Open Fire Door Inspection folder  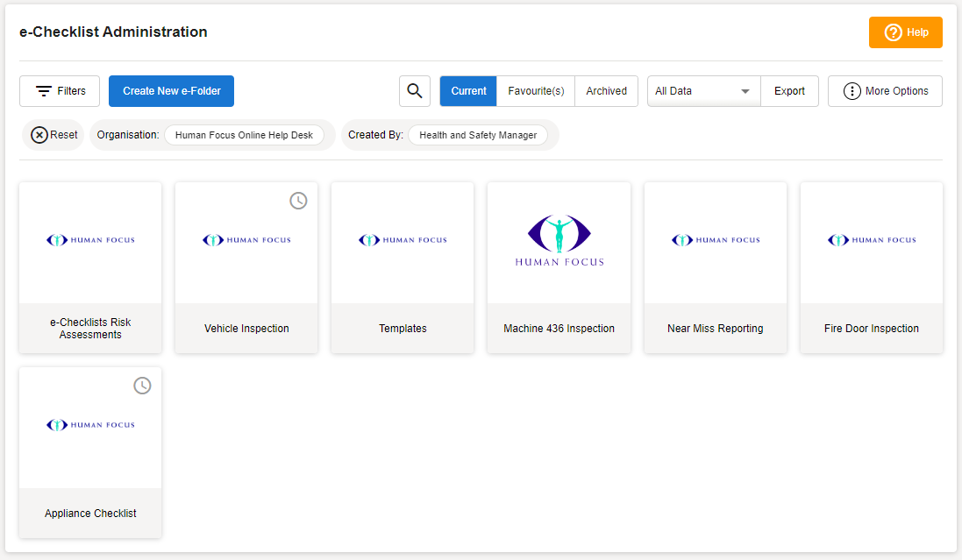click(871, 267)
